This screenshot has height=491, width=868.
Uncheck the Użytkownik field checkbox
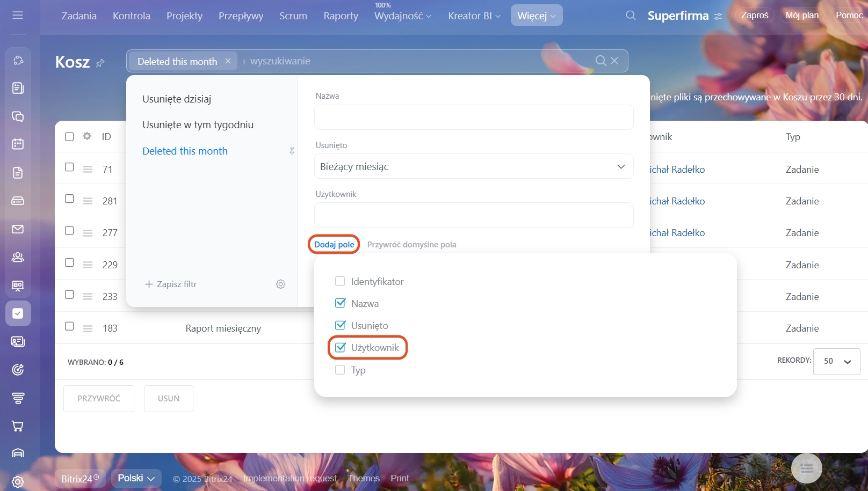coord(340,348)
